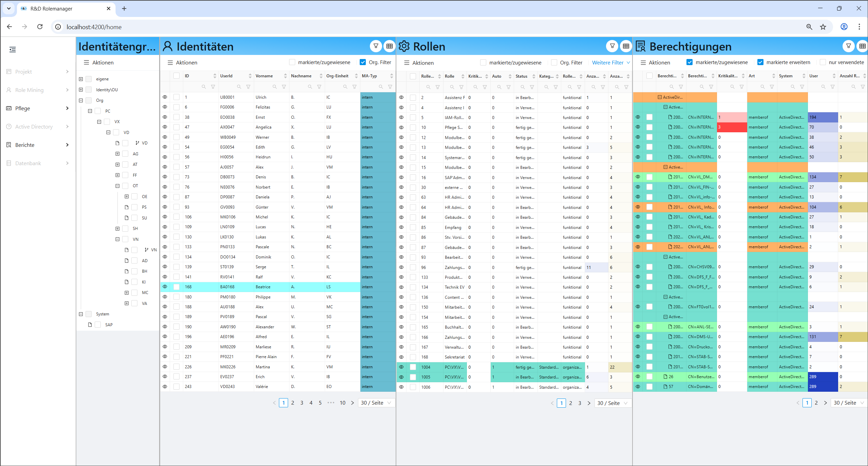
Task: Click the eye icon for Beatrice row
Action: click(x=165, y=287)
